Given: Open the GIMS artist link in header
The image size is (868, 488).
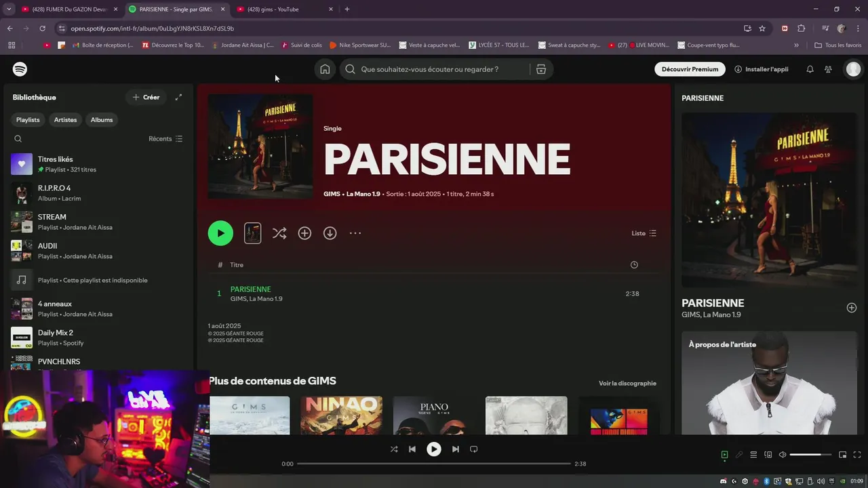Looking at the screenshot, I should pyautogui.click(x=332, y=194).
